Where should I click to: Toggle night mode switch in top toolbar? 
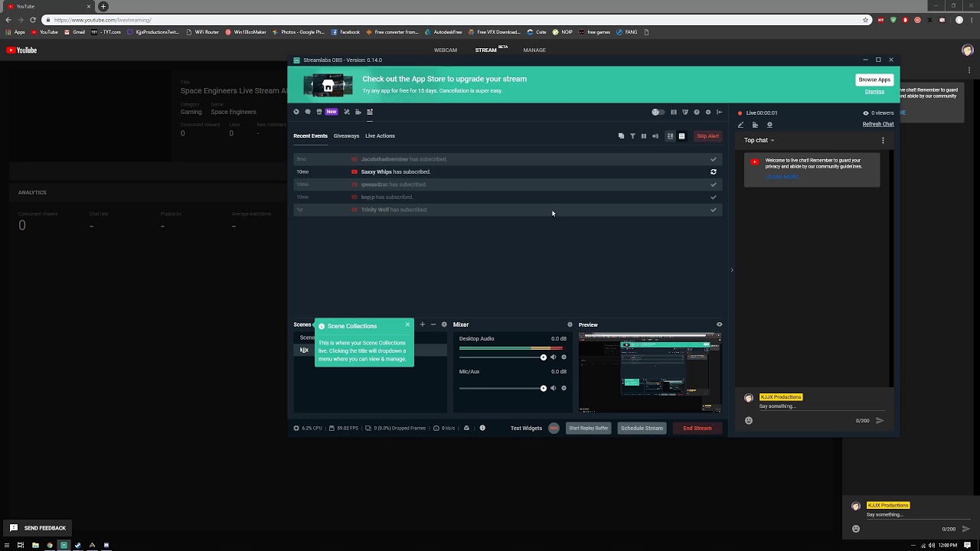point(658,112)
